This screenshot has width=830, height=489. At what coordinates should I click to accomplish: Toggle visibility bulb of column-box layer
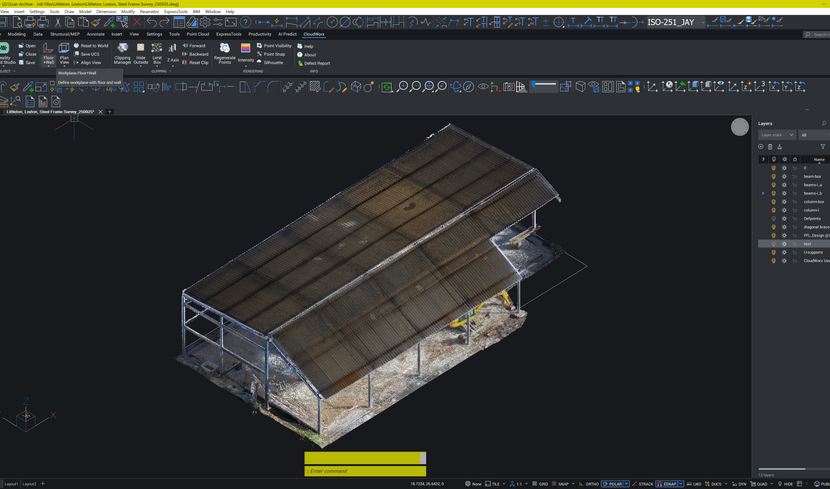[x=773, y=202]
